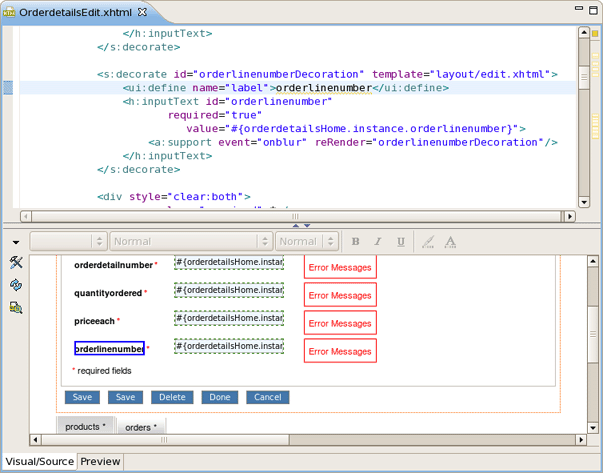Open the wide Normal font dropdown
The image size is (603, 473).
coord(190,242)
